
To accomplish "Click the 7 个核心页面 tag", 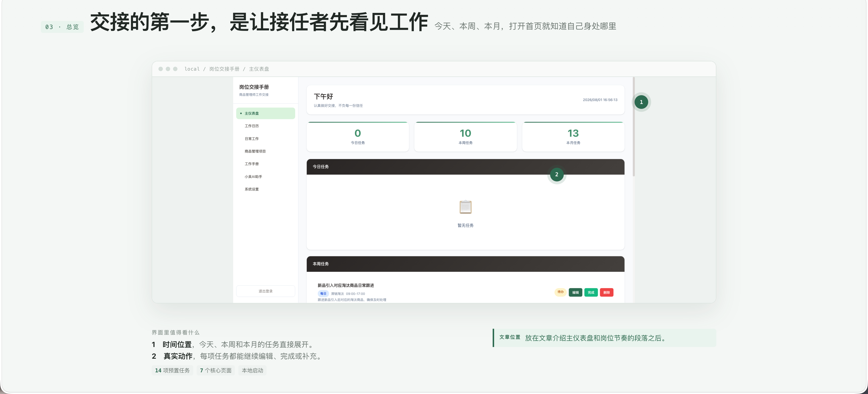I will pos(216,370).
